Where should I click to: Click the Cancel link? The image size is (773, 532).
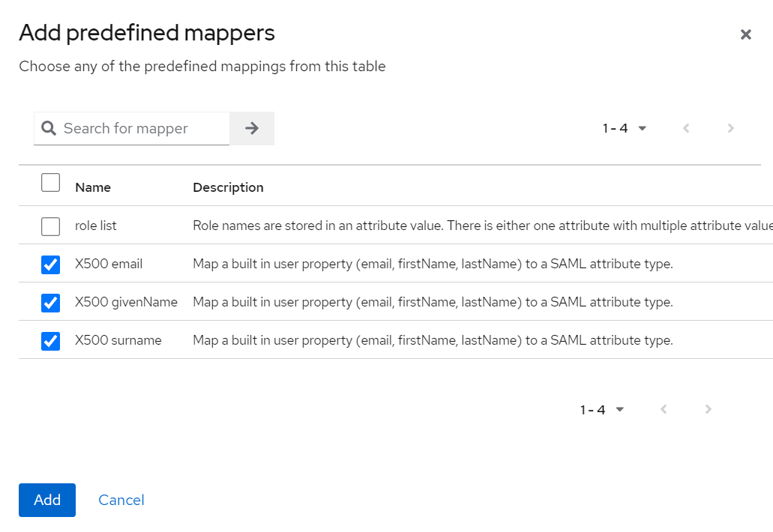121,500
